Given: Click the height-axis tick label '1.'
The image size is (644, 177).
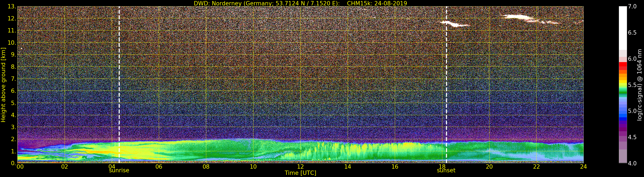Looking at the screenshot, I should click(13, 151).
